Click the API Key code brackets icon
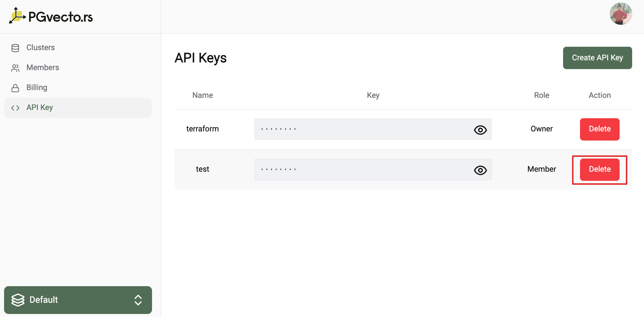 [15, 108]
